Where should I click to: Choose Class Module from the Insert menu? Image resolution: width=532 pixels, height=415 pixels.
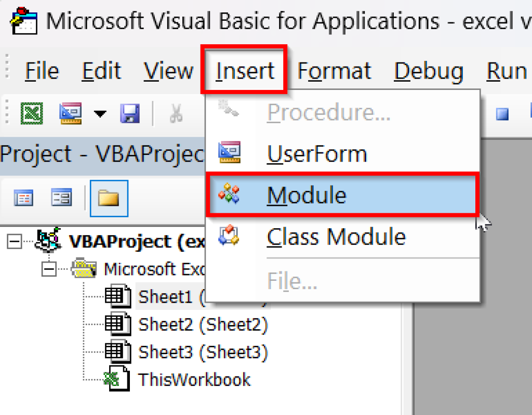335,237
